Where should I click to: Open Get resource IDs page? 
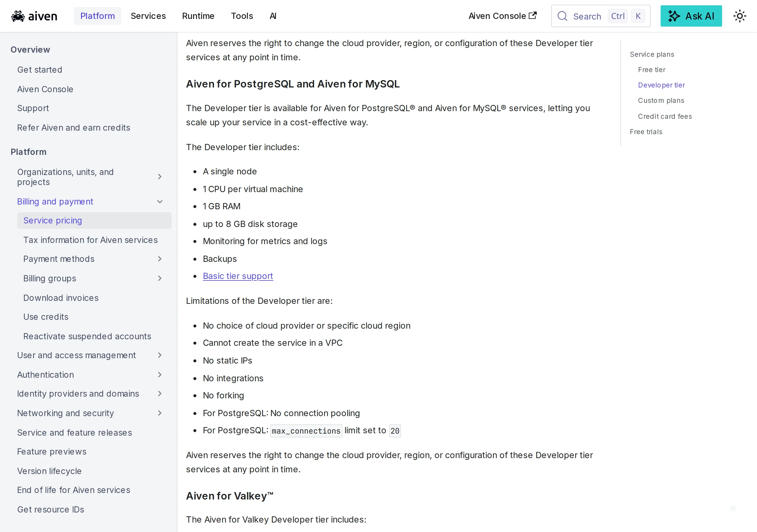51,510
